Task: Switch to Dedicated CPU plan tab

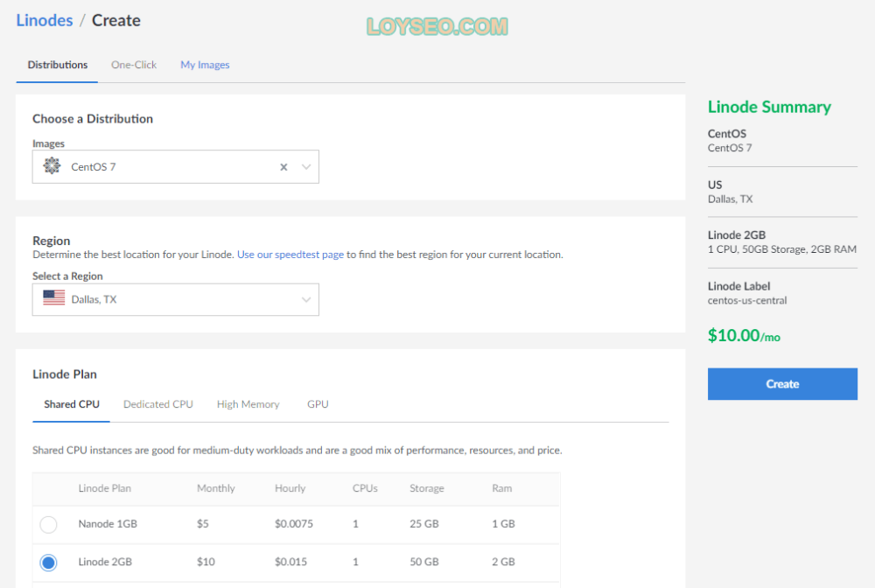Action: point(157,404)
